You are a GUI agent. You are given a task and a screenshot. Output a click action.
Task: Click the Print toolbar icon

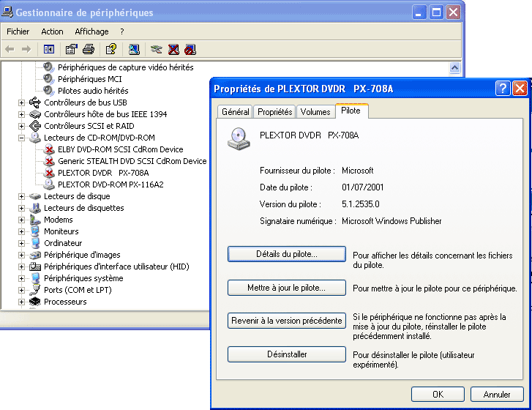(89, 50)
